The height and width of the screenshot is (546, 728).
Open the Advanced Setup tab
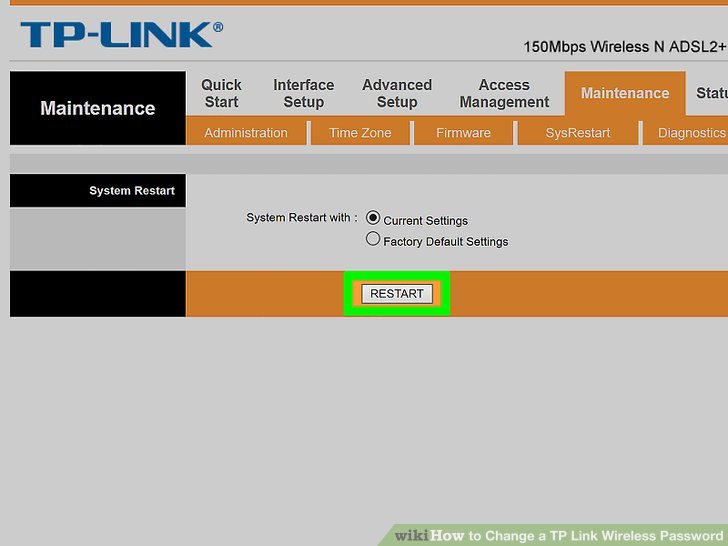[x=397, y=93]
